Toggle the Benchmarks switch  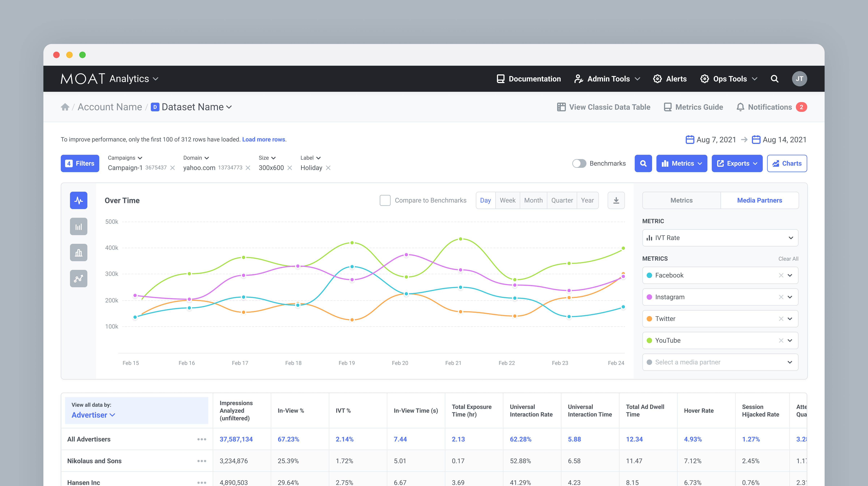pos(579,164)
